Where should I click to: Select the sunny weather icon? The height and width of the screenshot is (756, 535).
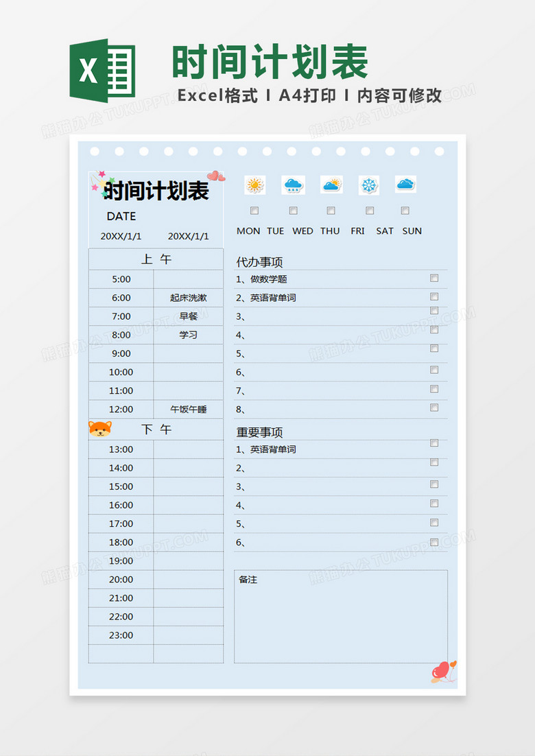click(x=255, y=185)
